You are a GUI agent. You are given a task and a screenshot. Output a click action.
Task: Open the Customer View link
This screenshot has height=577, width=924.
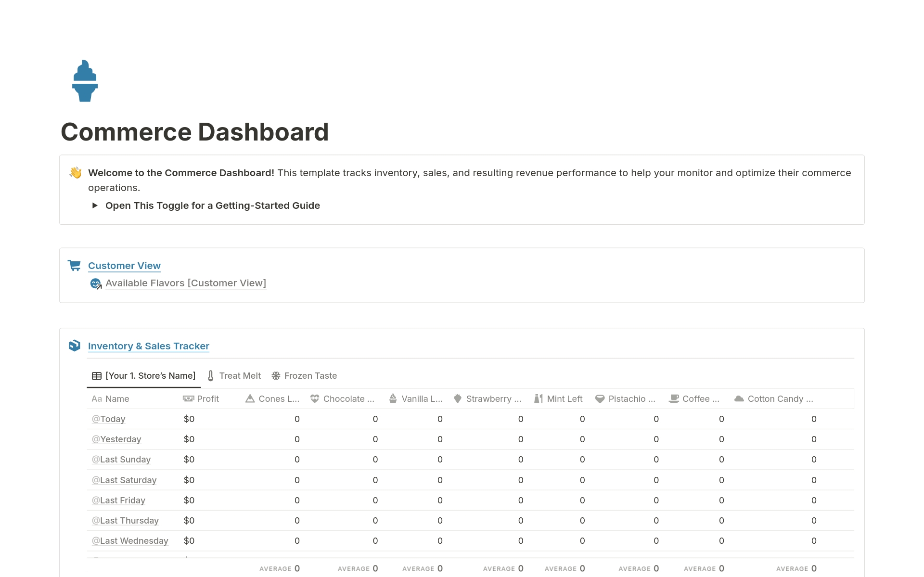point(124,265)
